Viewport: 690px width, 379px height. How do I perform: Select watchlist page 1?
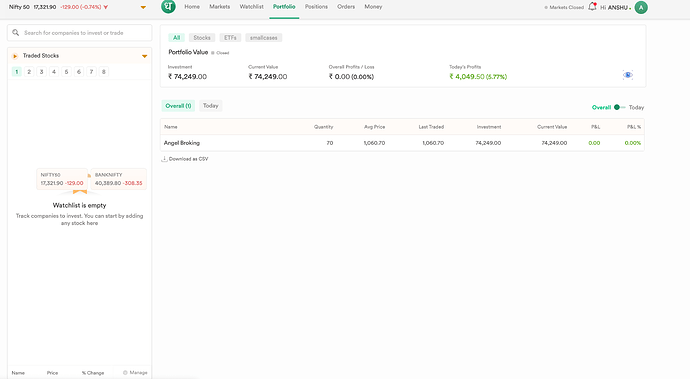pyautogui.click(x=17, y=72)
